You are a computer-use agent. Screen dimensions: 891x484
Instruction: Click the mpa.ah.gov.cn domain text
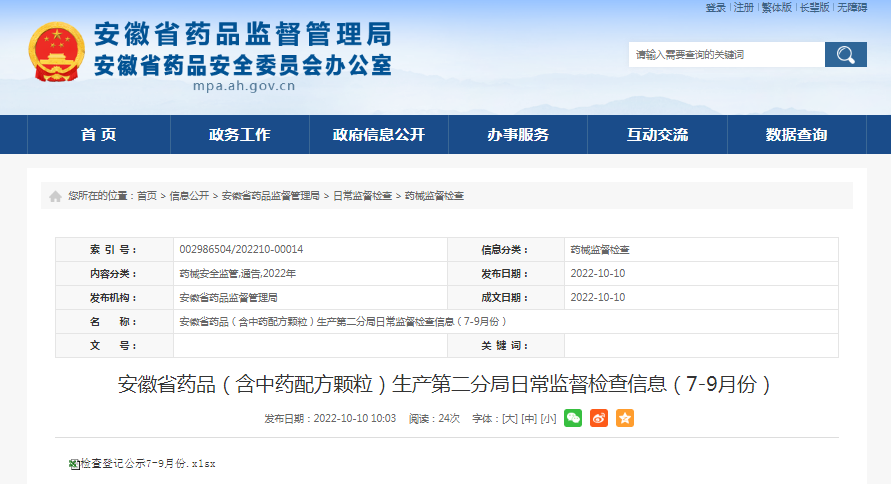[x=244, y=86]
